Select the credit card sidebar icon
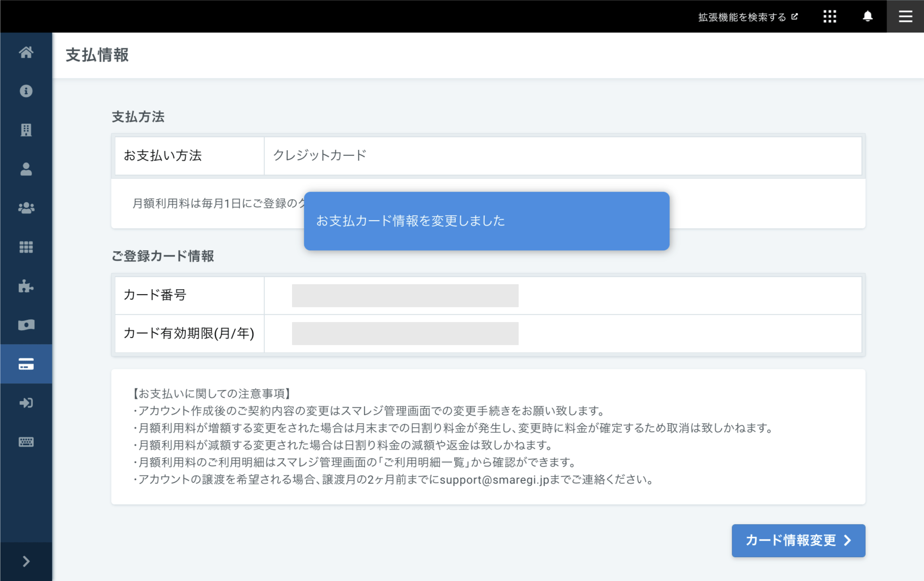 26,364
